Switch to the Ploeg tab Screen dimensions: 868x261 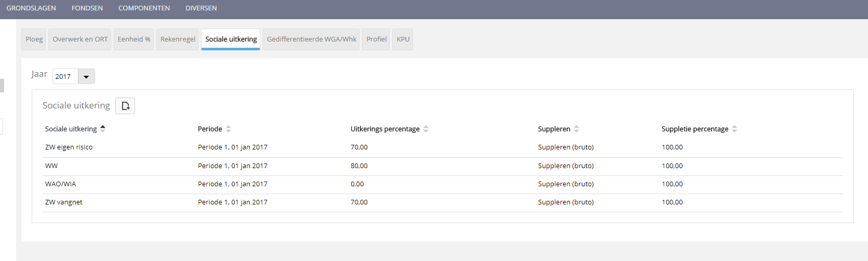[34, 39]
